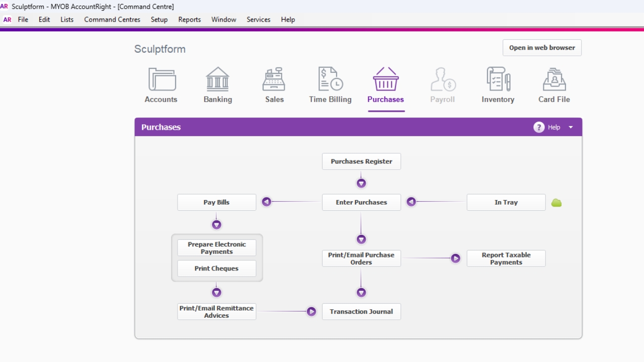Click the Enter Purchases button

click(361, 202)
